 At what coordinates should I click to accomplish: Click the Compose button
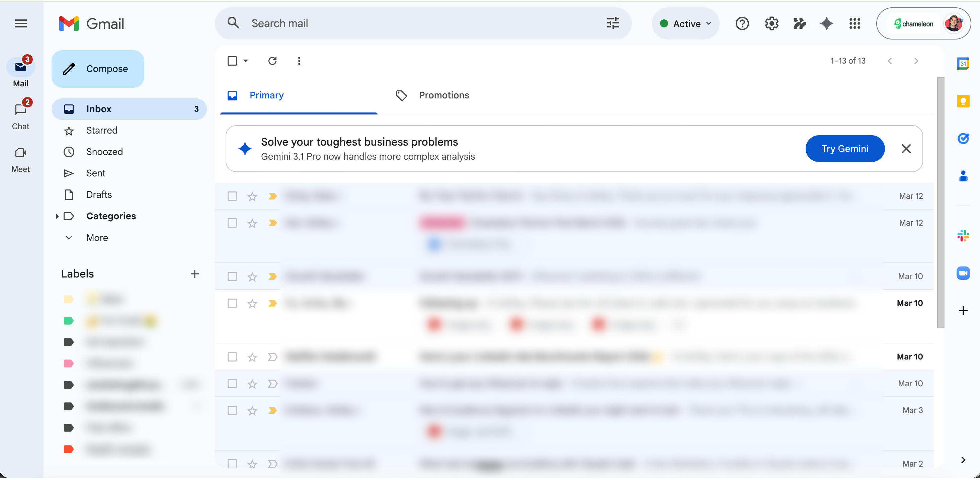pos(97,69)
